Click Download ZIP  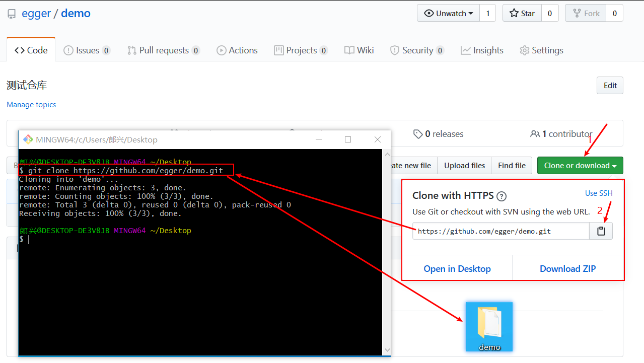coord(568,268)
